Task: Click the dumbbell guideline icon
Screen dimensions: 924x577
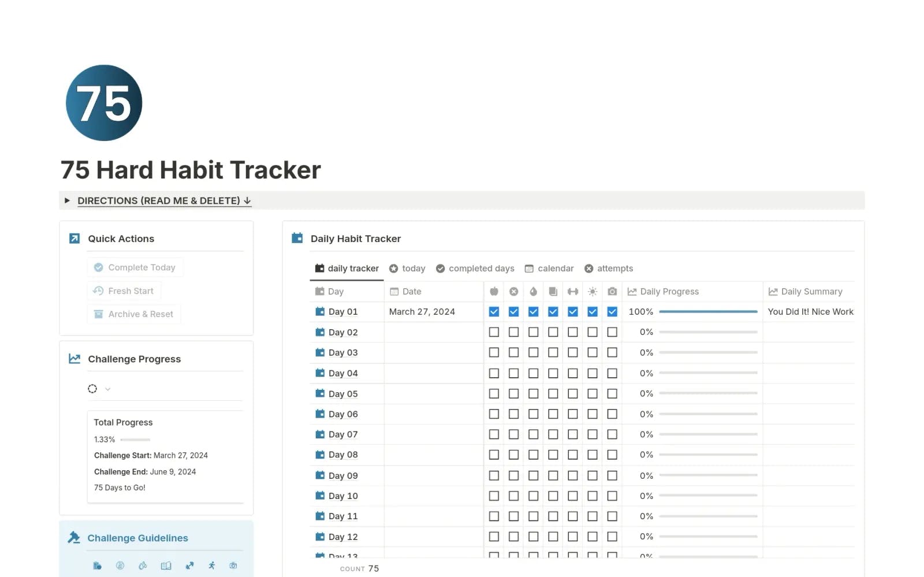Action: pos(189,565)
